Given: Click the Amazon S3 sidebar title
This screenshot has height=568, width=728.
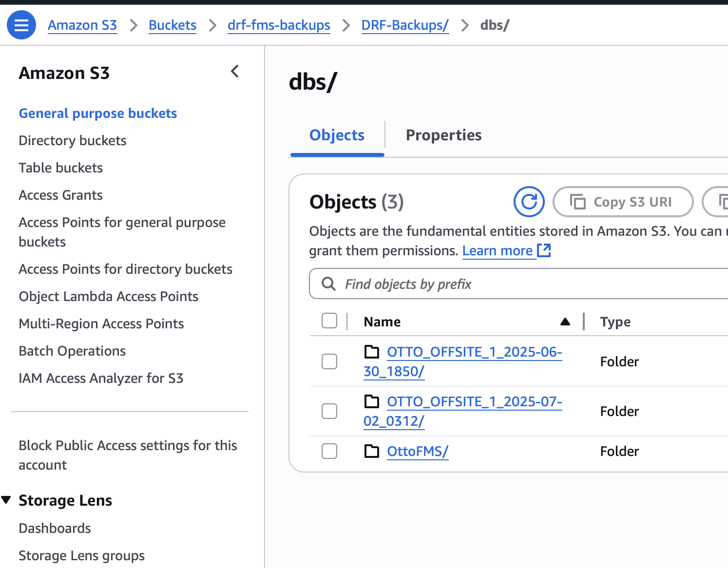Looking at the screenshot, I should 64,73.
